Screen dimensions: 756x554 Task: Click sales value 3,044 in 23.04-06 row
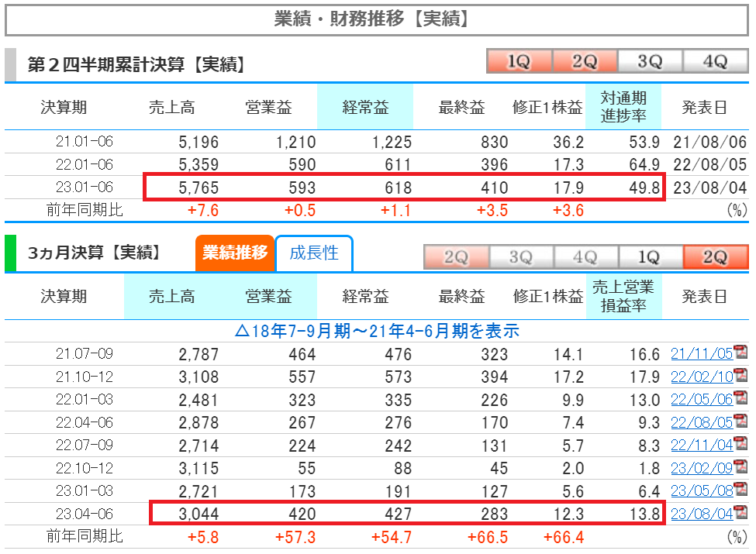[198, 514]
